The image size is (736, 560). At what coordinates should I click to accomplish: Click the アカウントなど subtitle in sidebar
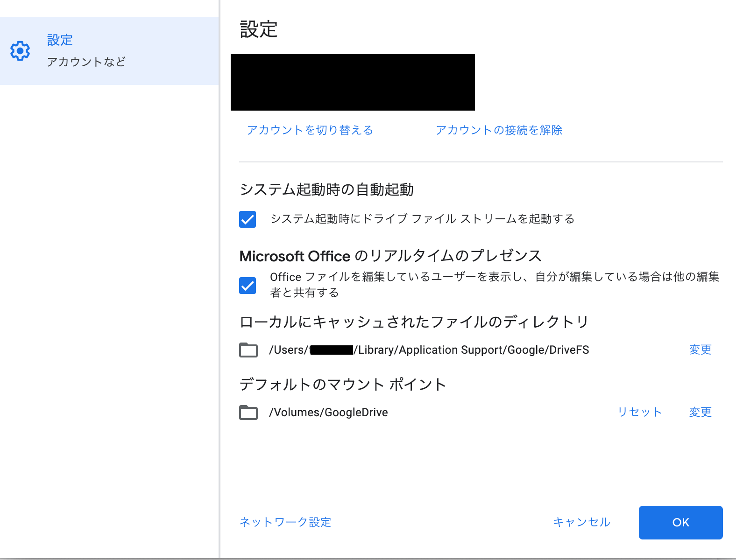[x=86, y=62]
